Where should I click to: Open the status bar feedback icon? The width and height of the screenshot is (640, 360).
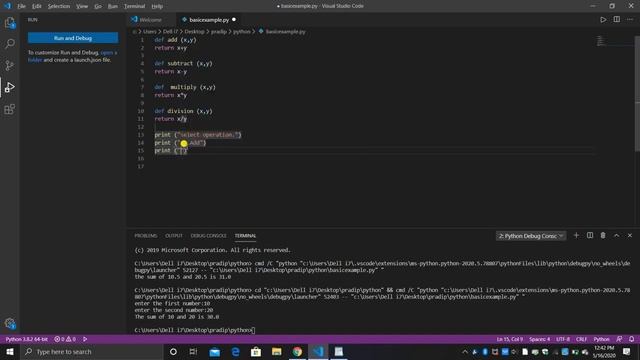(x=619, y=339)
